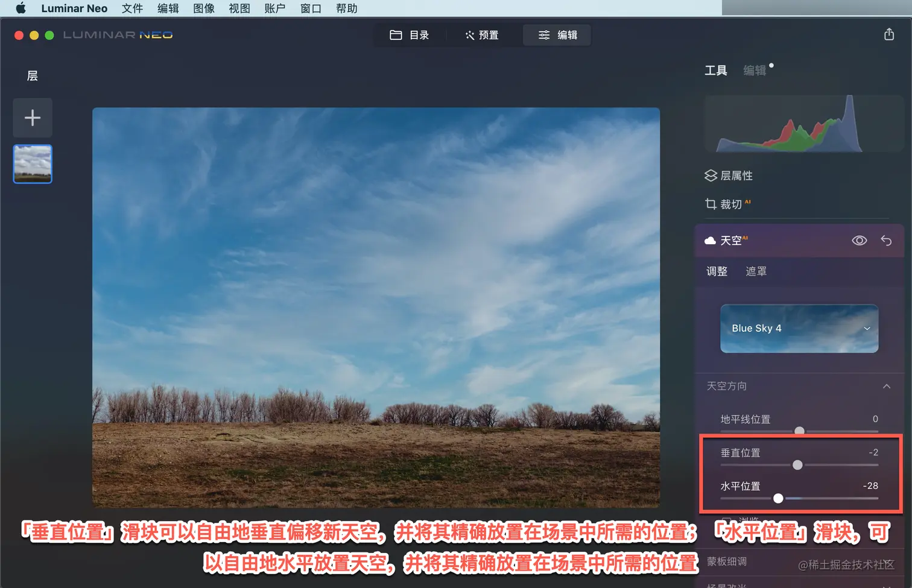Open the Blue Sky 4 sky dropdown

tap(799, 329)
